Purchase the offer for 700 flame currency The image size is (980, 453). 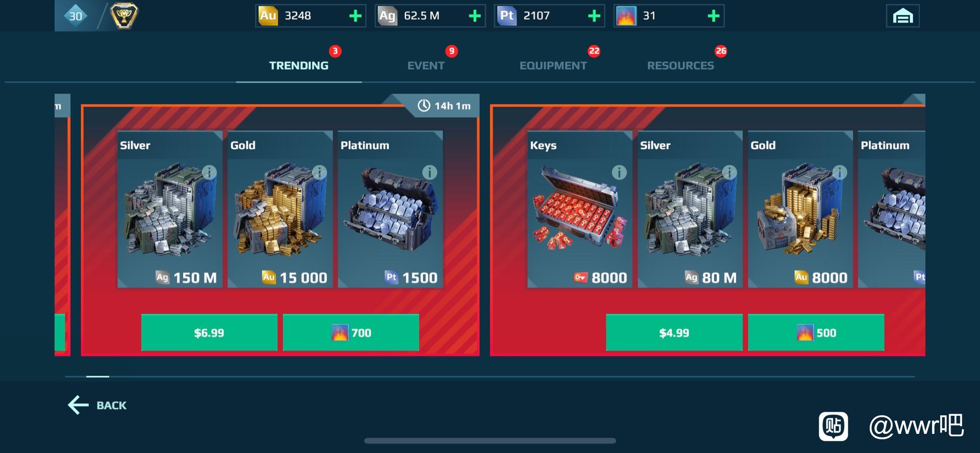351,332
